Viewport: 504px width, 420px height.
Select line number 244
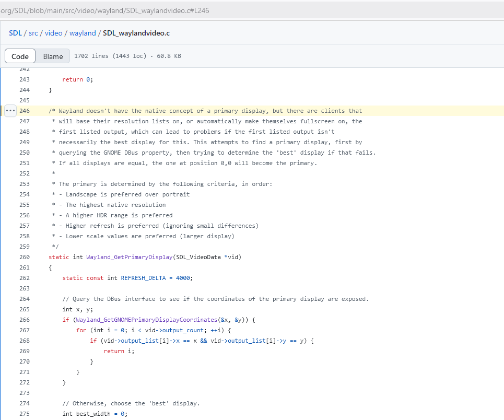point(25,90)
